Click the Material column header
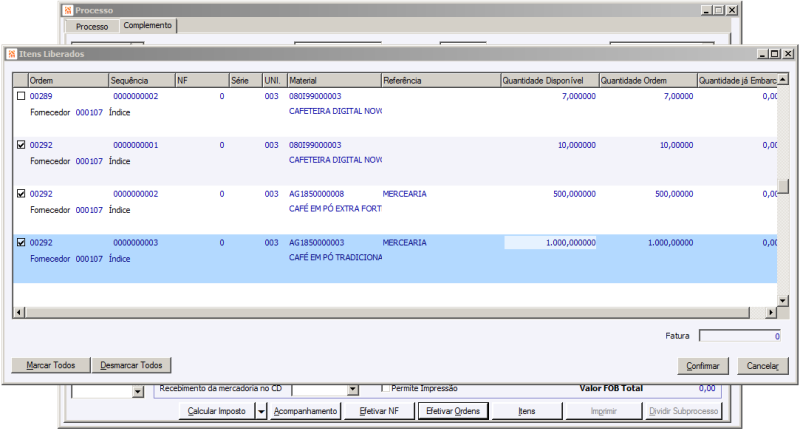This screenshot has height=434, width=800. click(334, 80)
